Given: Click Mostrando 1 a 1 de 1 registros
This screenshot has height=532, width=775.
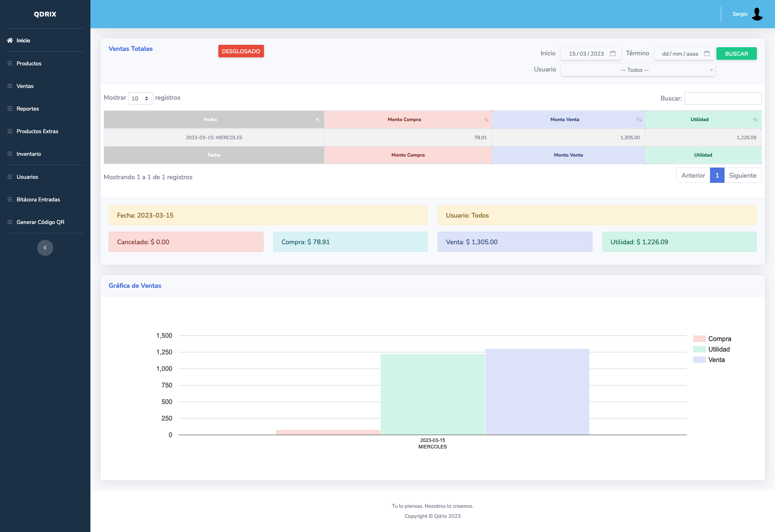Looking at the screenshot, I should click(x=148, y=177).
